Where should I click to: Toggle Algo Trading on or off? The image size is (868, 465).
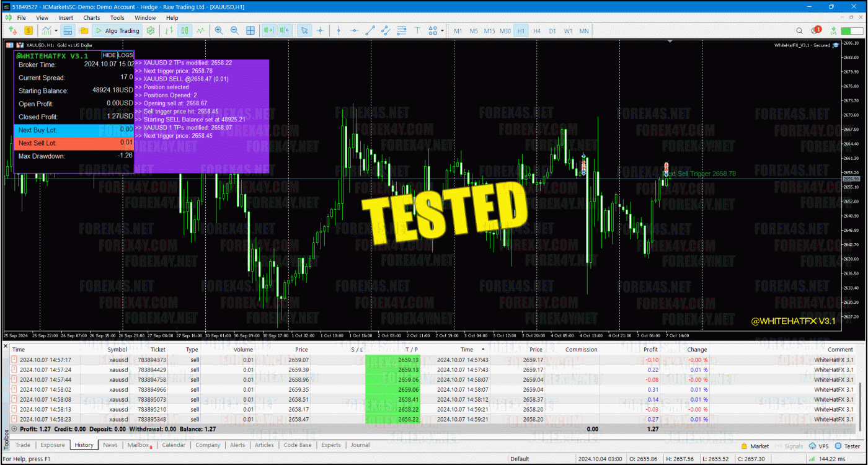click(117, 30)
